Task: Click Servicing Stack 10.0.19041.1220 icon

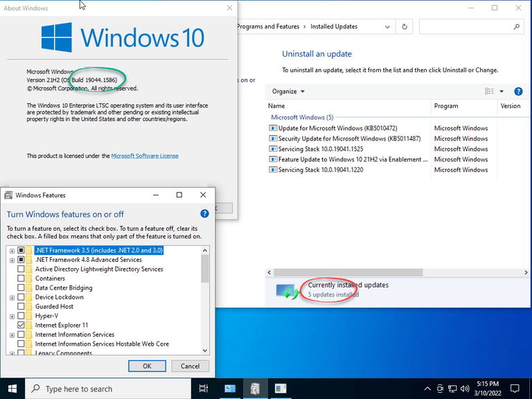Action: click(273, 169)
